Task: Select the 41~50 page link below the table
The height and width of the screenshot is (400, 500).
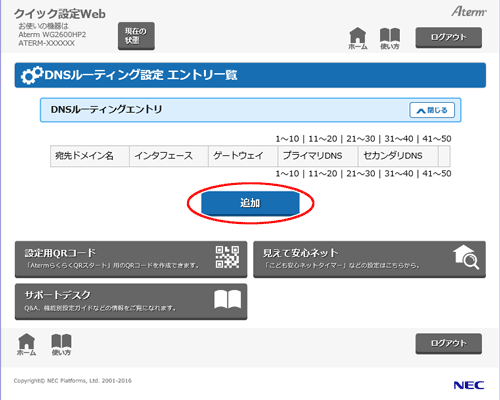Action: click(x=437, y=174)
